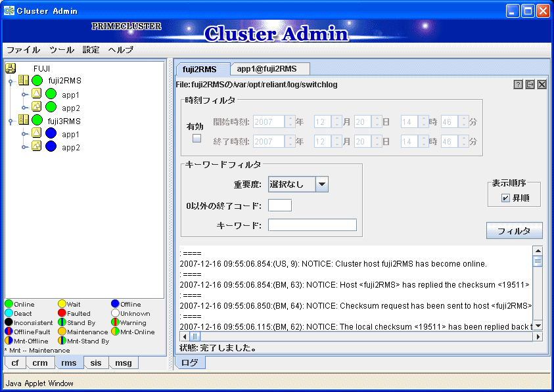
Task: Click app2 application icon under fuji3RMS
Action: pos(36,146)
